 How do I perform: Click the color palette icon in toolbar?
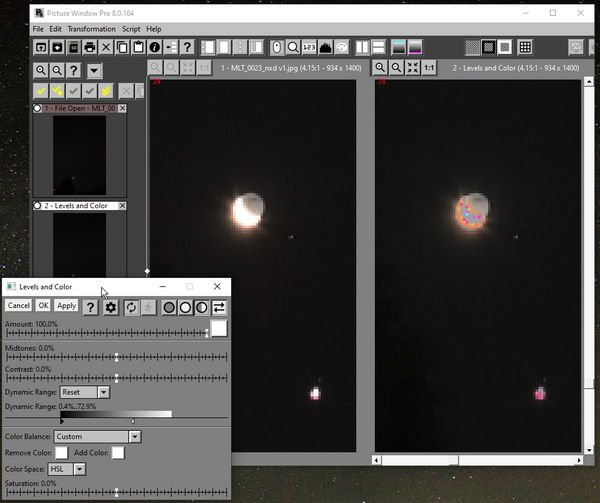pos(341,47)
